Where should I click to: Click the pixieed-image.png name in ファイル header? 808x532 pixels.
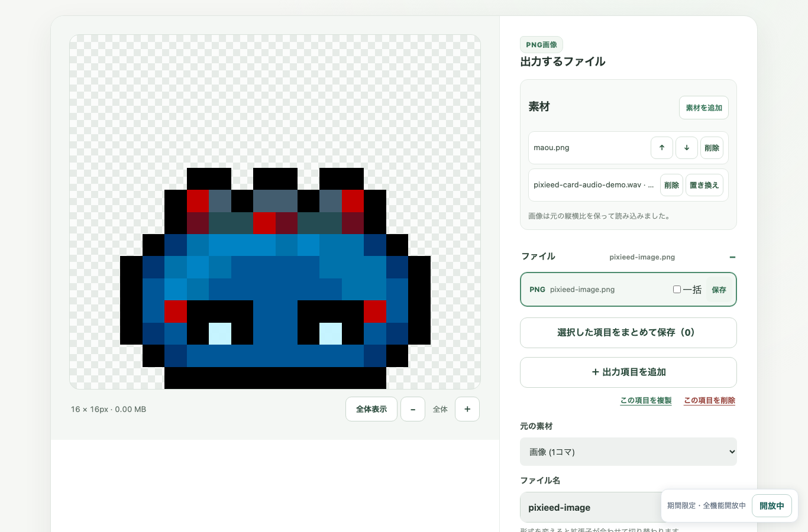tap(642, 257)
